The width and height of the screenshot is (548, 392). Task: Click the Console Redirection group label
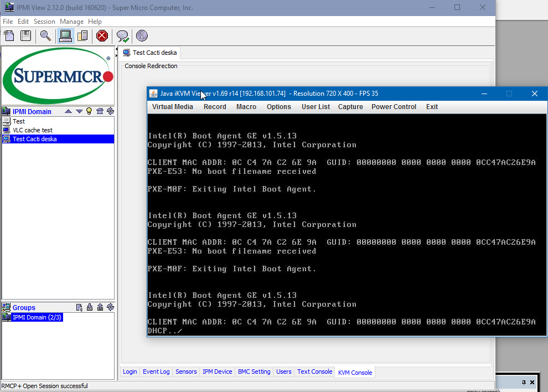(151, 66)
